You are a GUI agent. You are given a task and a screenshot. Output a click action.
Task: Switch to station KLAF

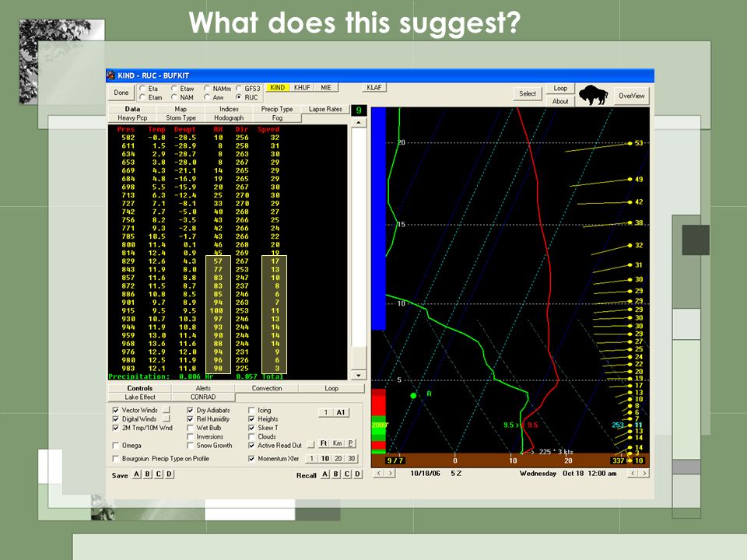[374, 88]
